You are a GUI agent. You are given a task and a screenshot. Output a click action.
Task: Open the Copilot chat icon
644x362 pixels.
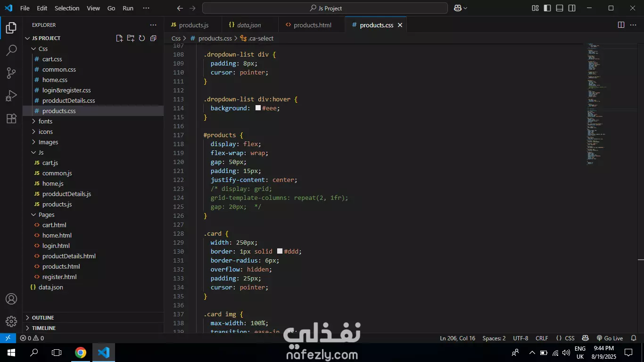[x=457, y=8]
